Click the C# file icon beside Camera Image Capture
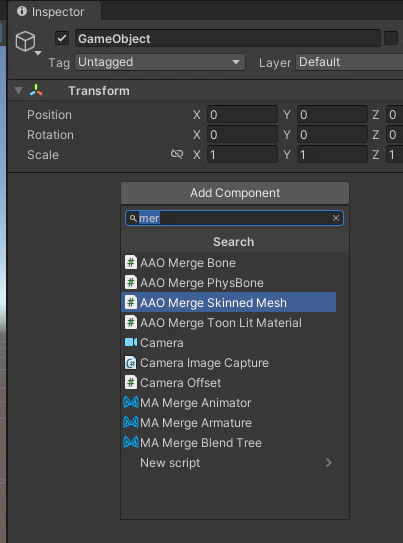 pyautogui.click(x=131, y=363)
